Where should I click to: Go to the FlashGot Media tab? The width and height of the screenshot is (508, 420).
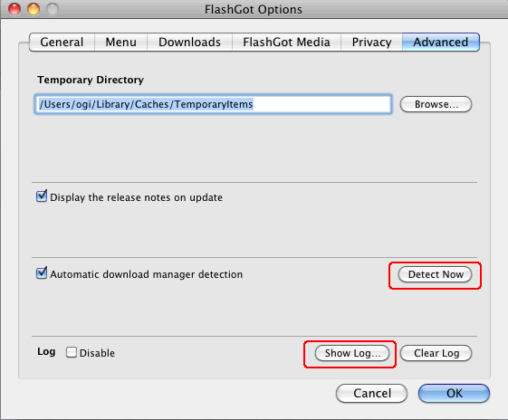286,43
